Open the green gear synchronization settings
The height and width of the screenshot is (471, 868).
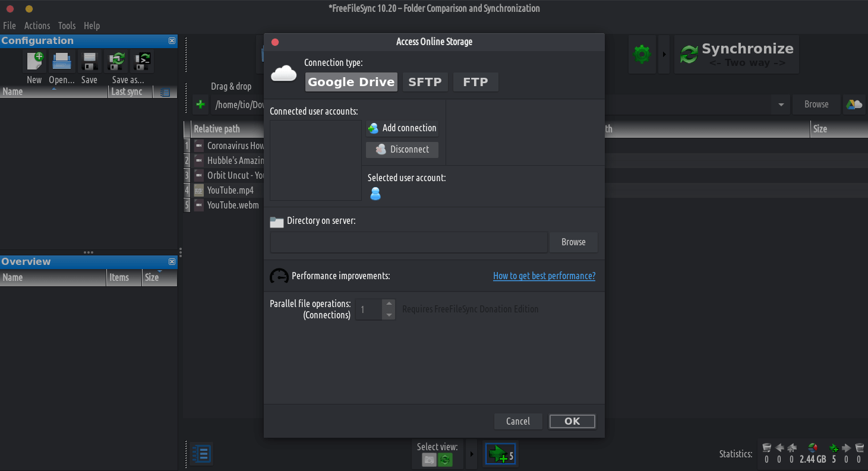(642, 55)
